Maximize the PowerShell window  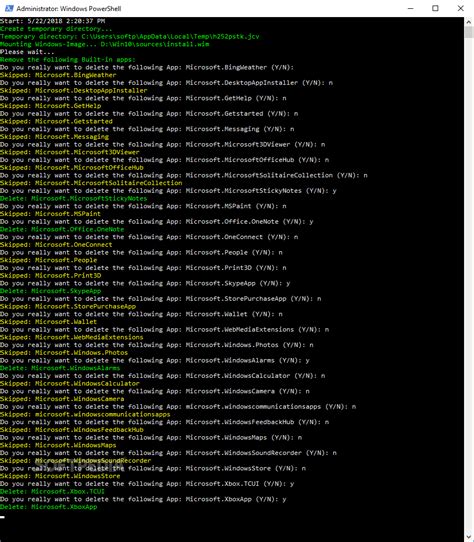[435, 8]
